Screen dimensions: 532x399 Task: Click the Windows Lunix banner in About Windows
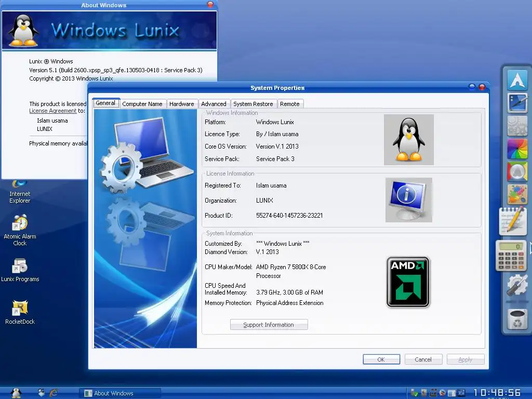(109, 31)
